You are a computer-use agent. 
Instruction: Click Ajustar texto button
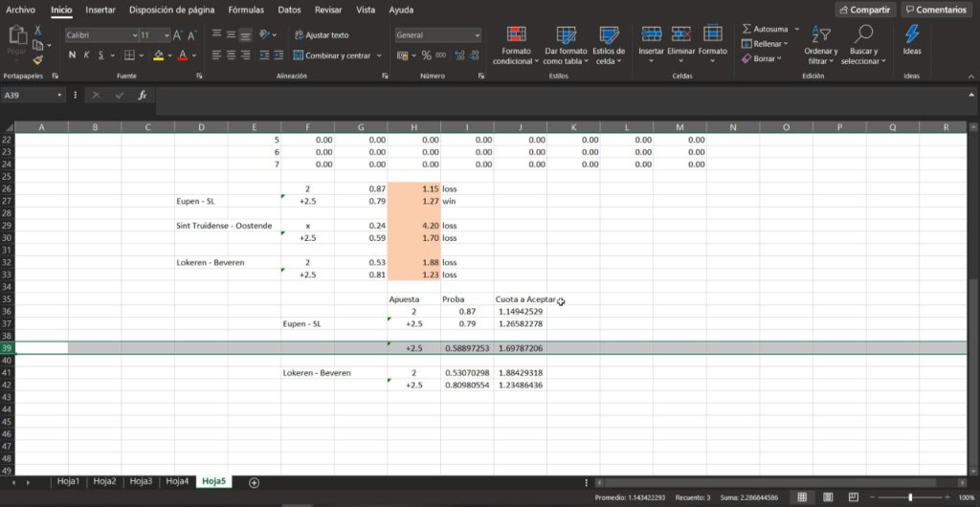point(322,35)
